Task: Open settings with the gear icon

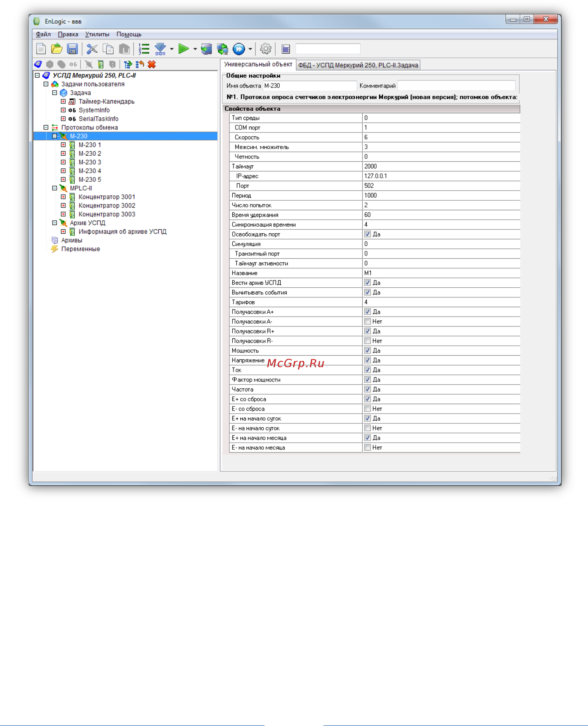Action: click(265, 49)
